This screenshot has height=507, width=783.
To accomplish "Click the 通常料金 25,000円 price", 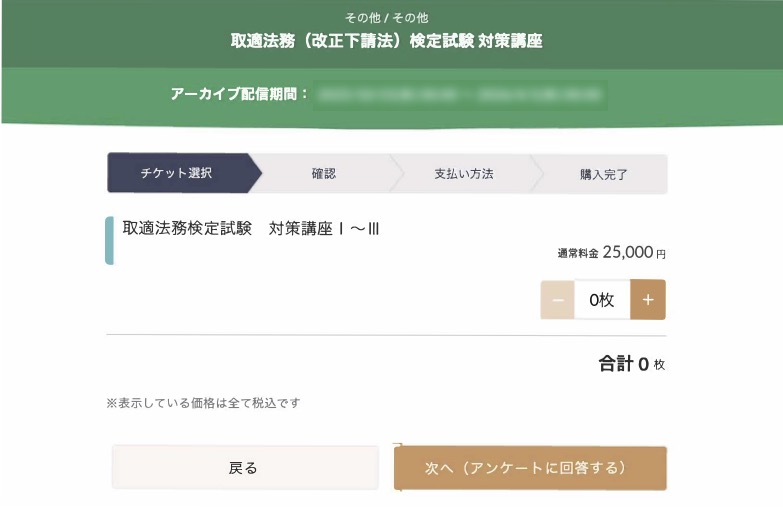I will point(611,254).
